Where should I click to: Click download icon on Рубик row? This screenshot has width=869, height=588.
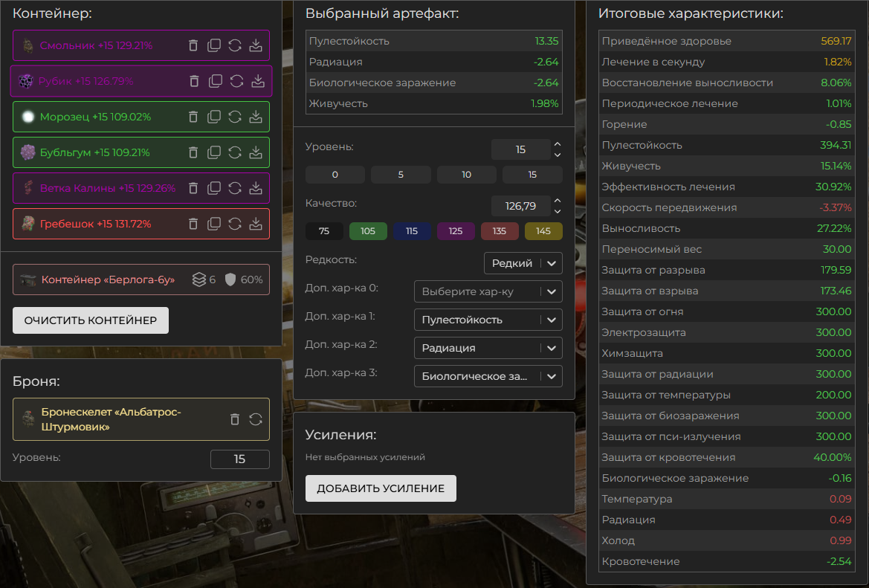(258, 81)
